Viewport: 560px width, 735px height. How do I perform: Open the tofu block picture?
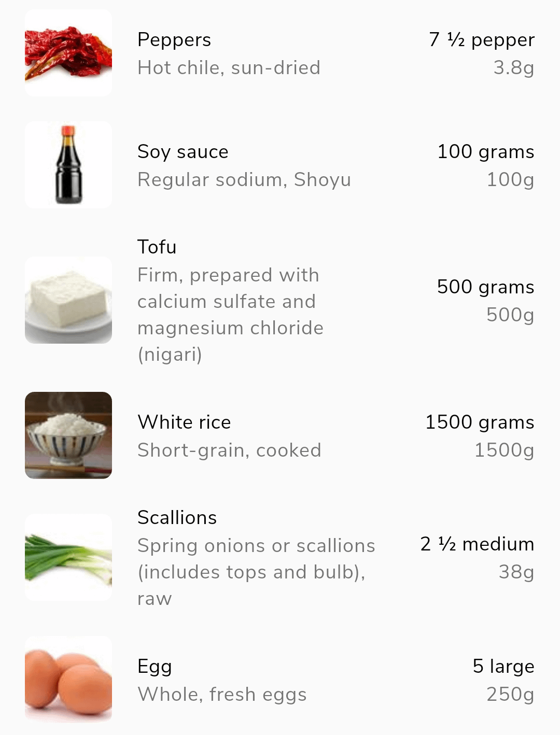[x=68, y=300]
